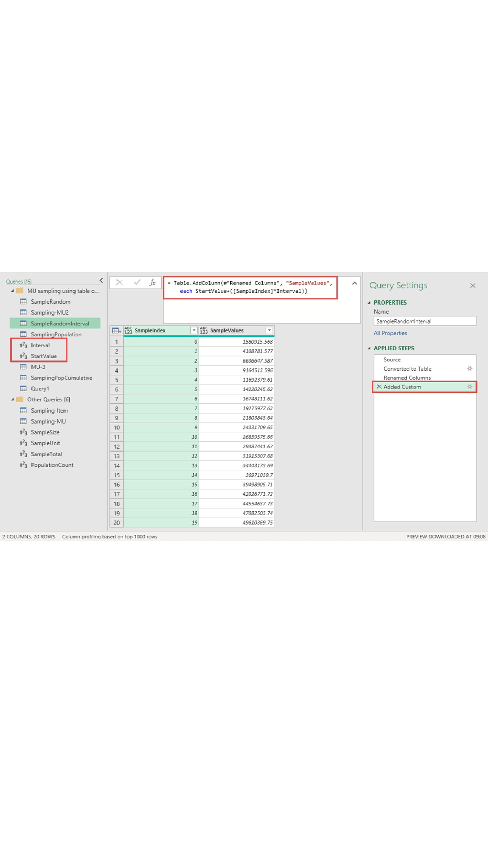This screenshot has height=868, width=488.
Task: Open the SampleValues column filter dropdown
Action: tap(269, 331)
